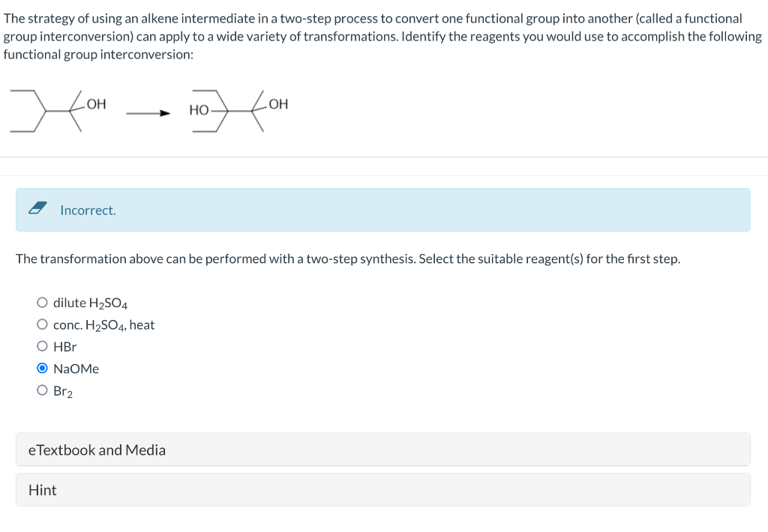This screenshot has height=532, width=768.
Task: Click the reaction arrow between the structures
Action: (x=148, y=113)
